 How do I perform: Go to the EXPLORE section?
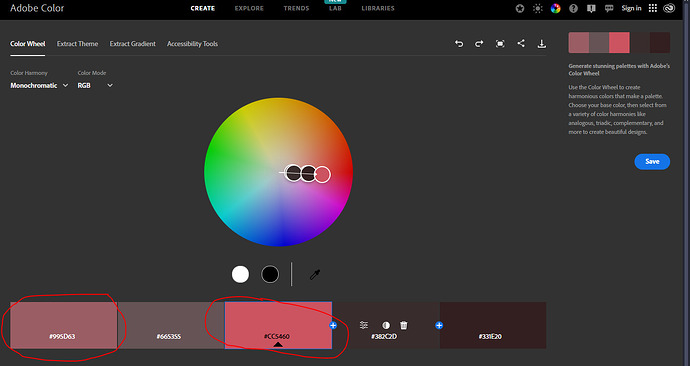coord(249,8)
